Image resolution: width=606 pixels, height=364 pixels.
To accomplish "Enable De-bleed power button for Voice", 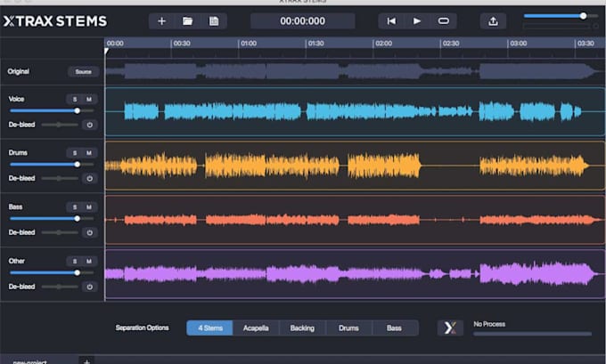I will [90, 125].
